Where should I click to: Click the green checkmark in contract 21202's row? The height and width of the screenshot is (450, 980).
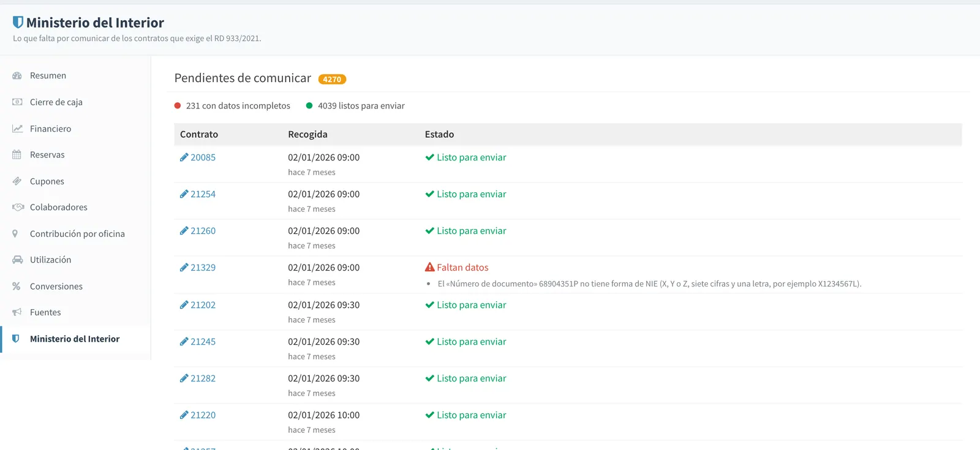(430, 305)
